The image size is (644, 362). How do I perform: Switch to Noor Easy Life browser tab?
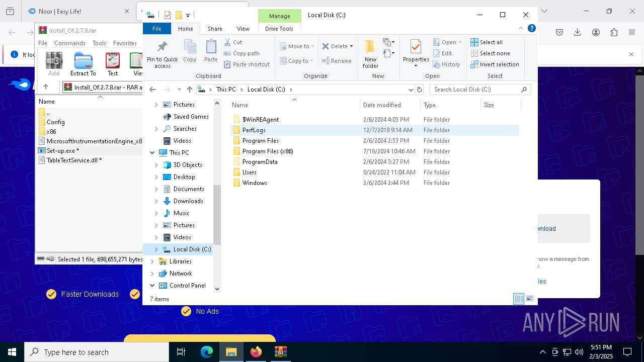coord(78,11)
